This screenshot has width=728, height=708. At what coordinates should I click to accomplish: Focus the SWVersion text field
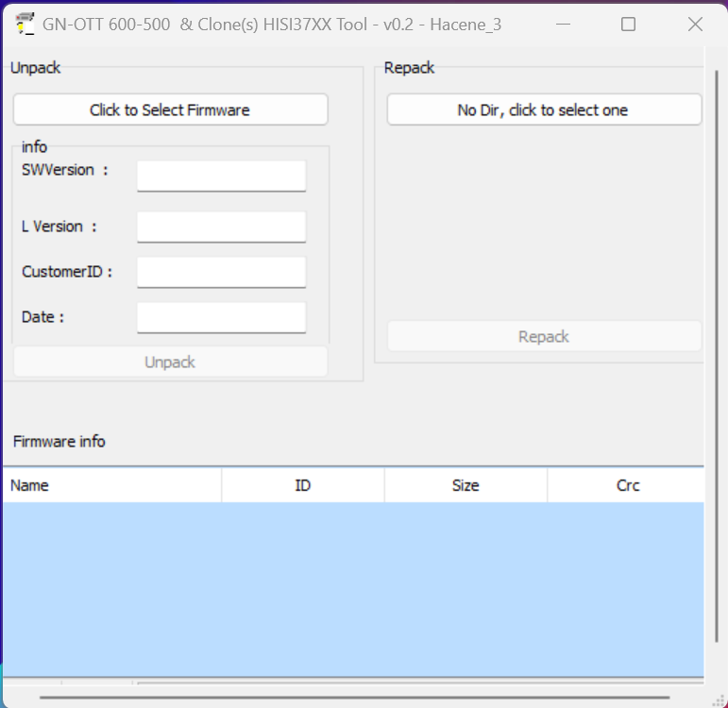click(221, 175)
